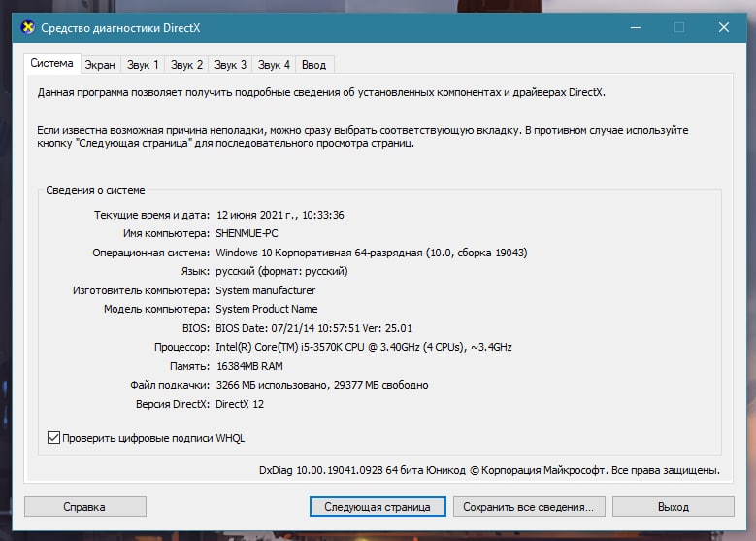Switch to the Экран tab
The image size is (756, 541).
100,65
